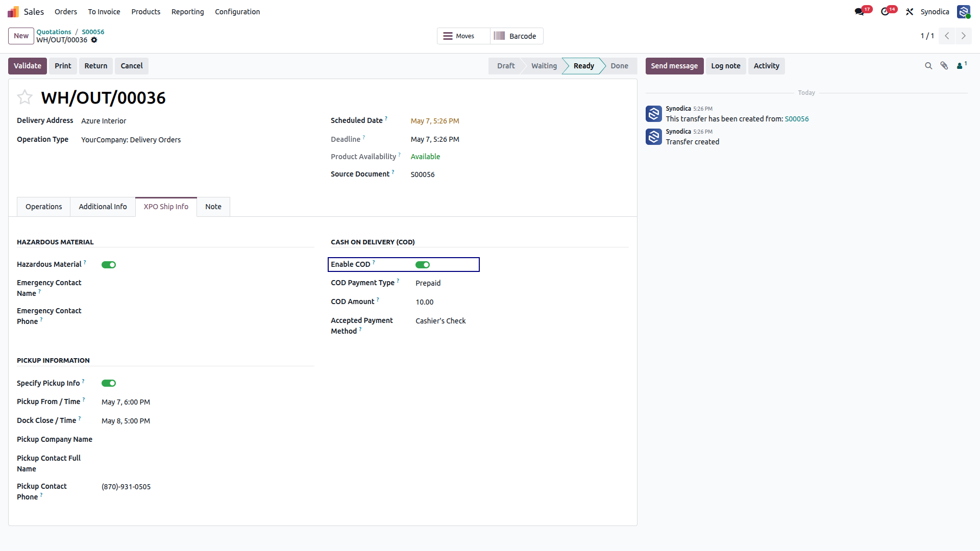Open Accepted Payment Method dropdown showing Cashier's Check

522,321
